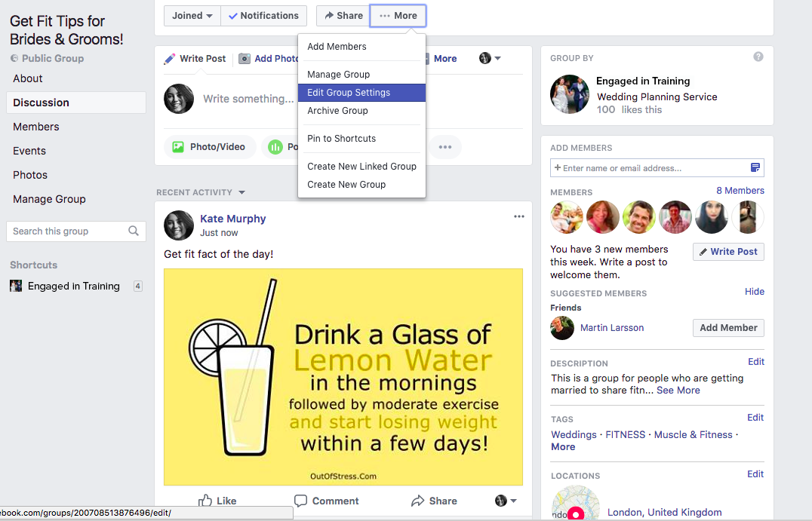Image resolution: width=812 pixels, height=521 pixels.
Task: Click the contacts icon in Add Members field
Action: [755, 168]
